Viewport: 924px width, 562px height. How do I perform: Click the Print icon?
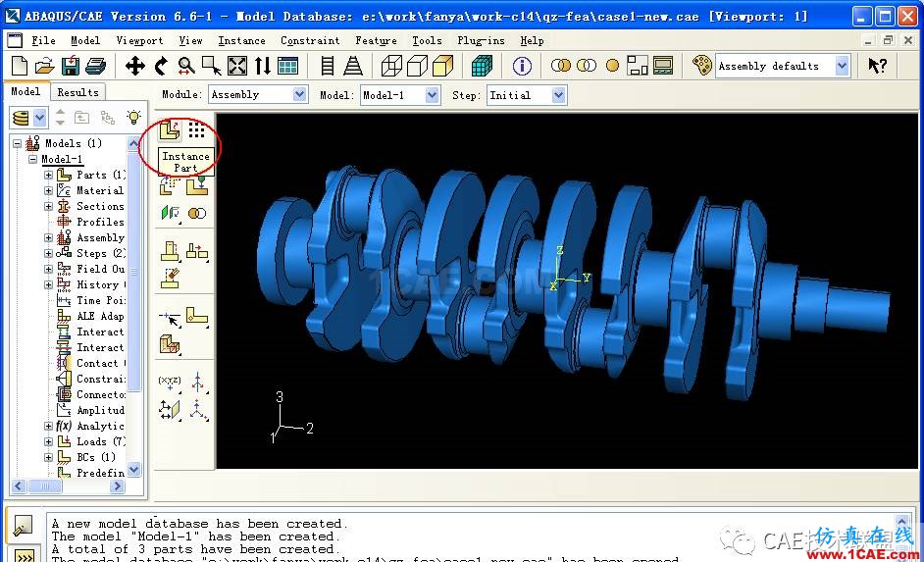[x=95, y=66]
